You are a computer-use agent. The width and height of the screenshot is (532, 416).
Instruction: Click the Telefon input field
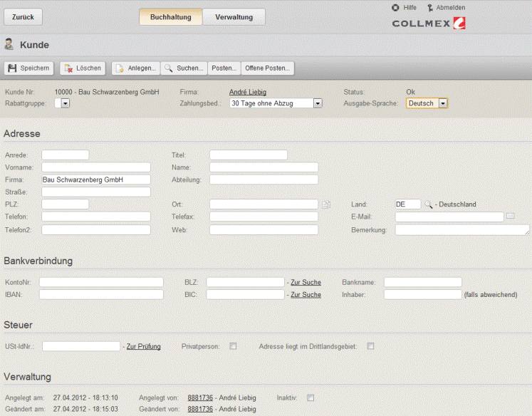(96, 217)
